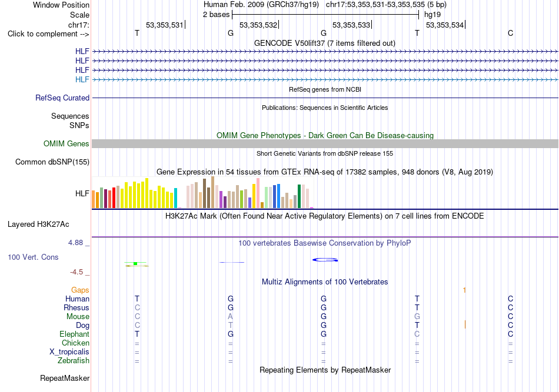The width and height of the screenshot is (559, 392).
Task: Click the 'Click to complement -->' label
Action: (48, 34)
